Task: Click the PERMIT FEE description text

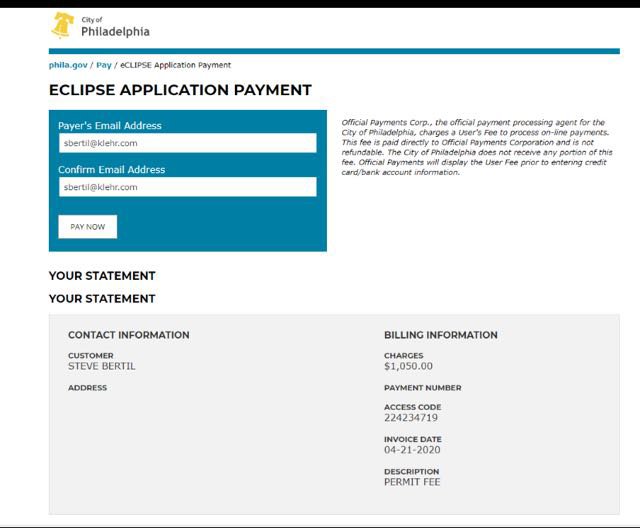Action: pyautogui.click(x=412, y=482)
